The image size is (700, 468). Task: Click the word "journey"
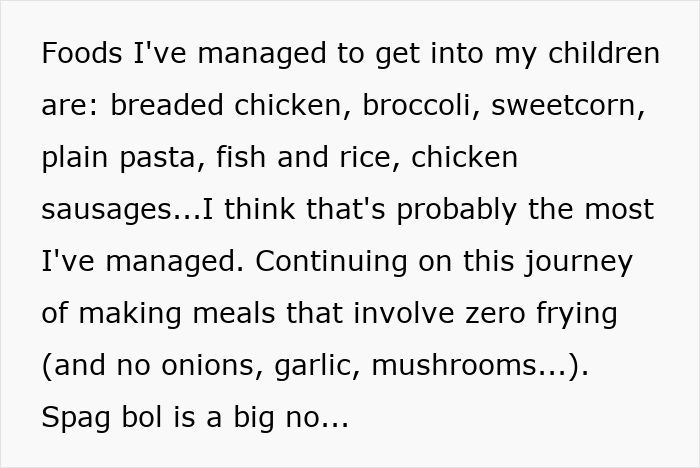[x=581, y=262]
